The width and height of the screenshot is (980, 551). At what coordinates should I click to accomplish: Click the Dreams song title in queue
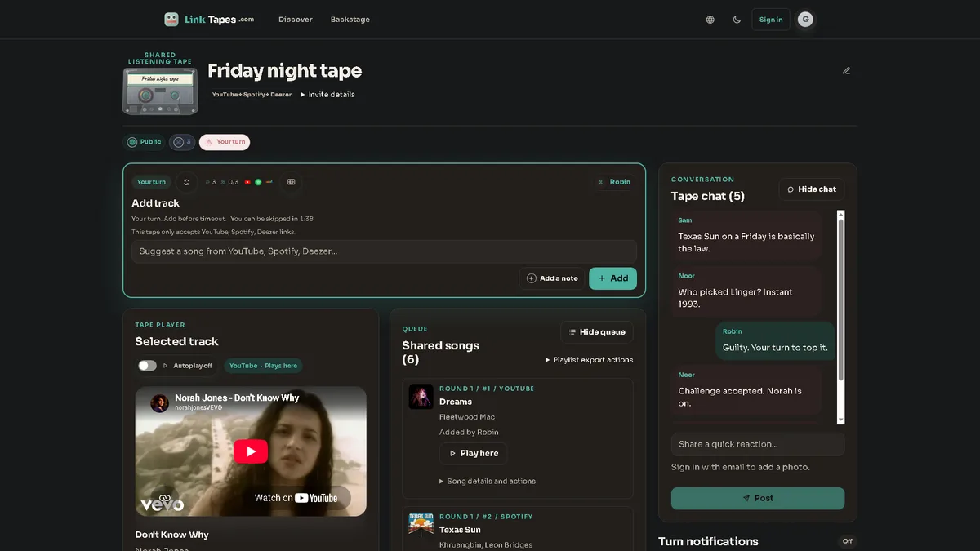[456, 402]
